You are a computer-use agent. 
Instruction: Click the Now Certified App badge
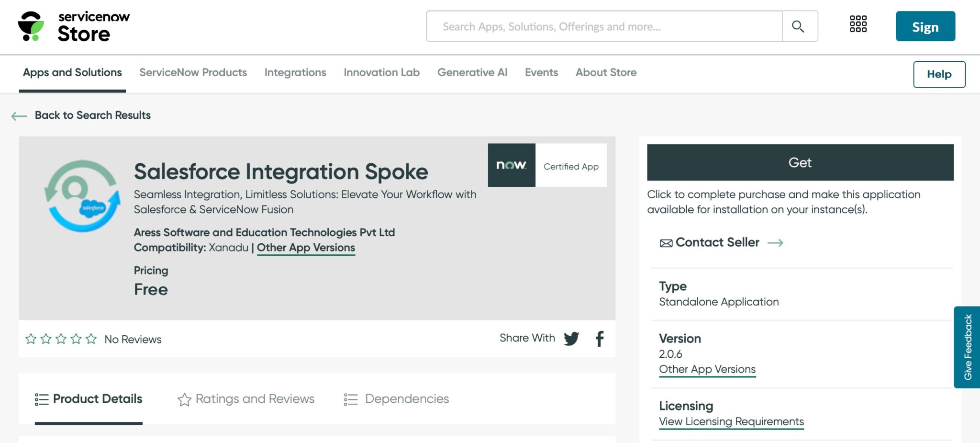pyautogui.click(x=547, y=165)
